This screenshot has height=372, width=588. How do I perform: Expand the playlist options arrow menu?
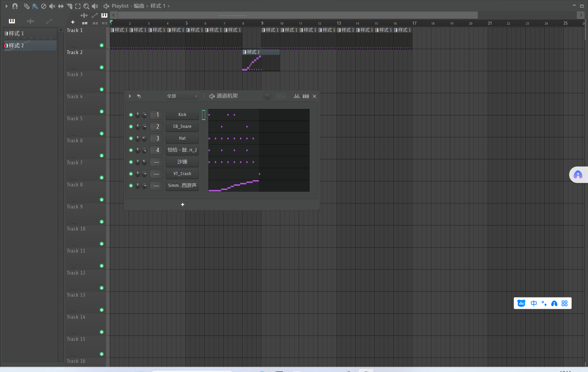[x=6, y=6]
